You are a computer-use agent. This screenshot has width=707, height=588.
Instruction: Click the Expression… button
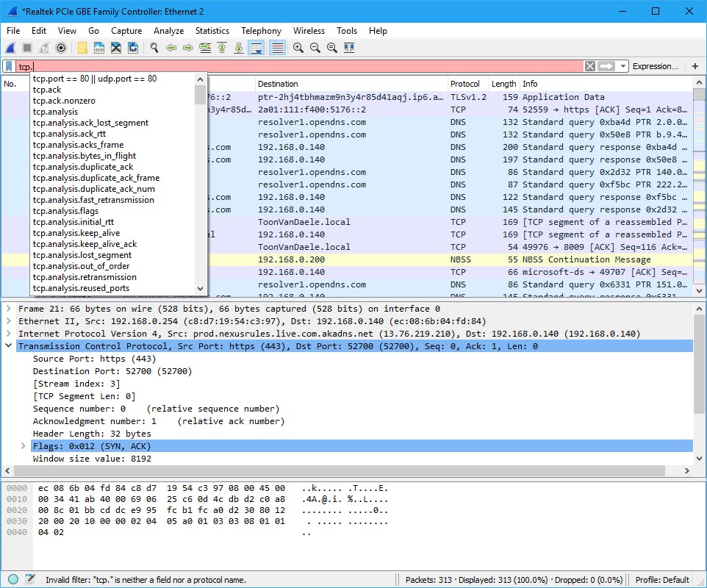pyautogui.click(x=655, y=66)
